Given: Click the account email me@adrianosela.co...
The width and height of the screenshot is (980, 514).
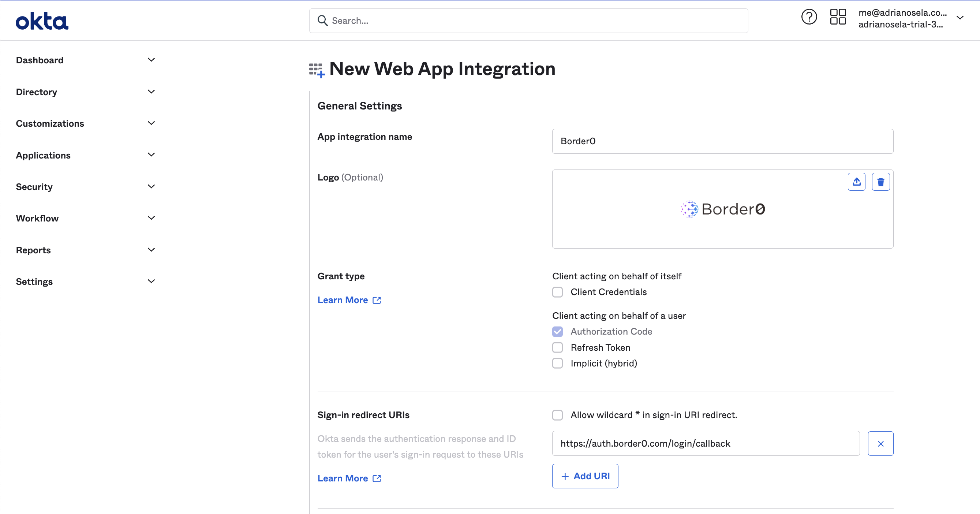Looking at the screenshot, I should 902,12.
